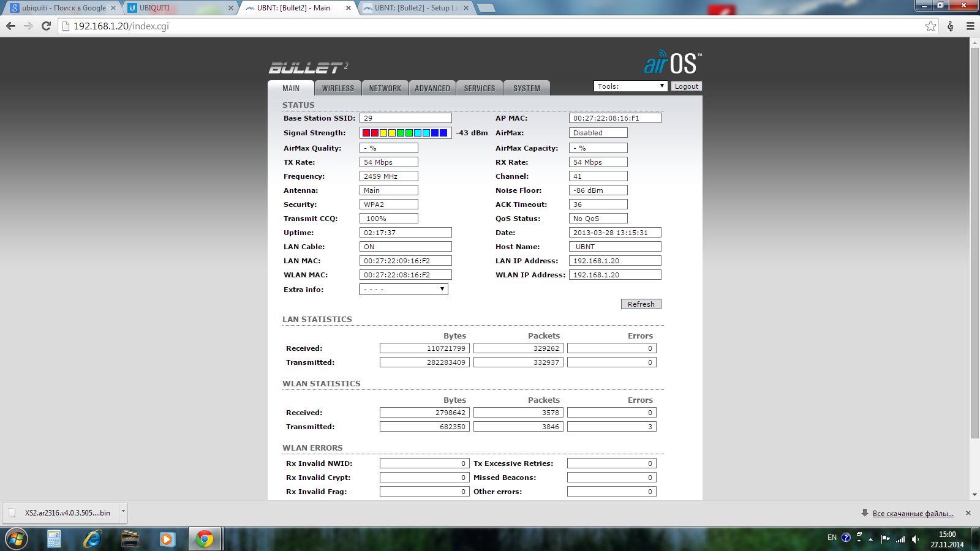
Task: Launch Internet Explorer from taskbar
Action: pyautogui.click(x=92, y=539)
